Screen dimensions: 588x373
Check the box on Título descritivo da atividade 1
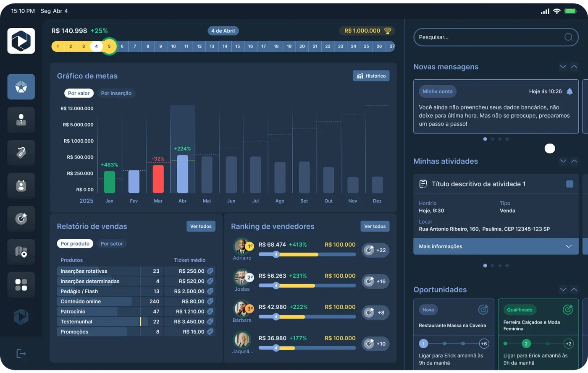pos(570,184)
